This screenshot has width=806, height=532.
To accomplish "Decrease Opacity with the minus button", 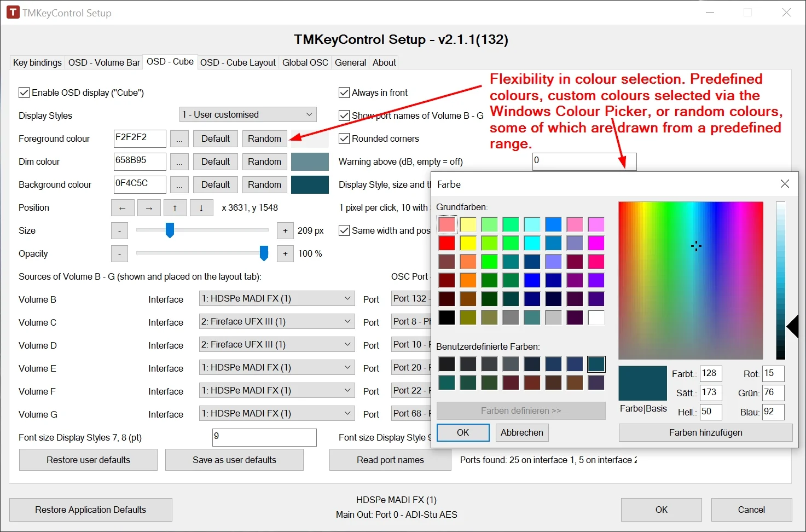I will click(119, 254).
